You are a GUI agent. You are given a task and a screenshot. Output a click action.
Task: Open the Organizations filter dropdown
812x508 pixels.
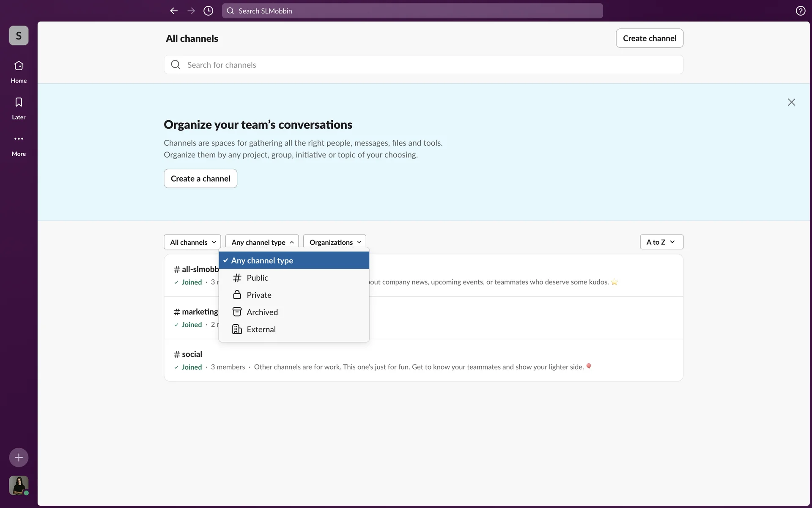click(335, 242)
